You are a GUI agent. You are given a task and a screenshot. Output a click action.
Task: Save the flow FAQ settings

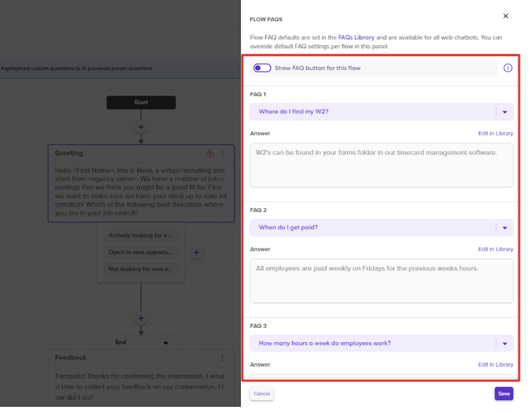(504, 394)
